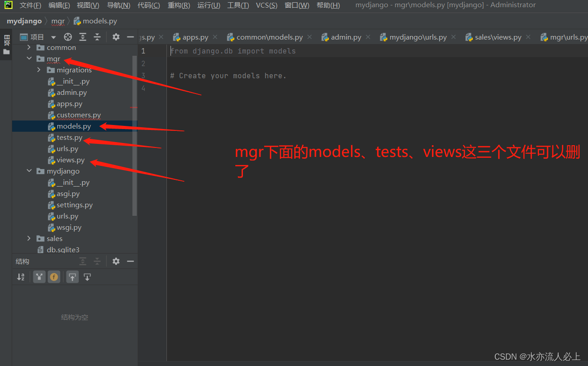Viewport: 588px width, 366px height.
Task: Click mydjango in the breadcrumb bar
Action: tap(24, 21)
